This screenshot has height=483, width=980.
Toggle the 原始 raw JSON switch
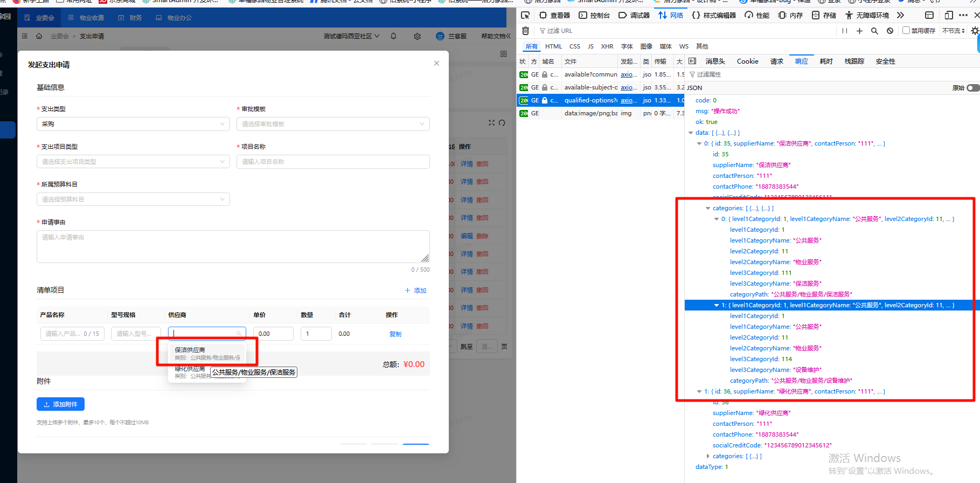click(x=972, y=88)
